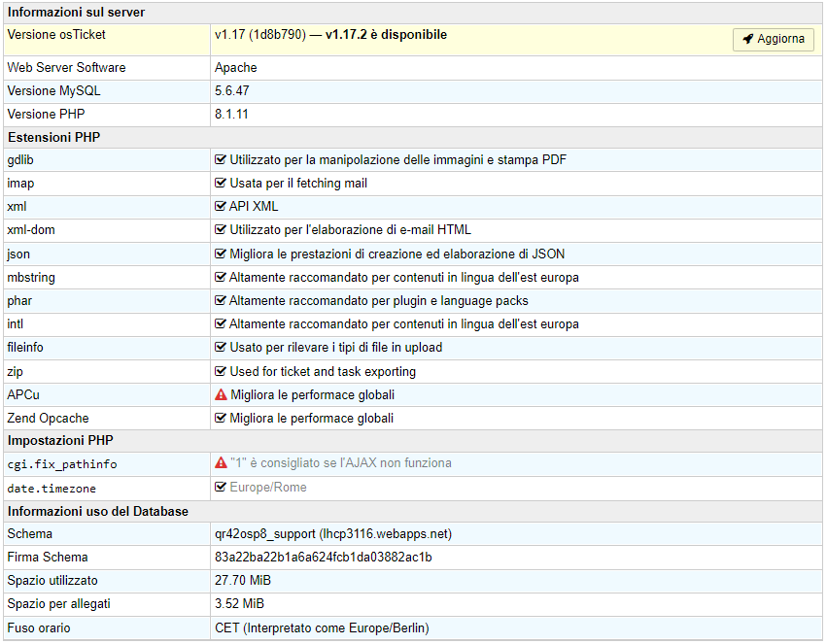Click the check icon in Zend Opcache row
Viewport: 827px width, 644px height.
click(221, 419)
